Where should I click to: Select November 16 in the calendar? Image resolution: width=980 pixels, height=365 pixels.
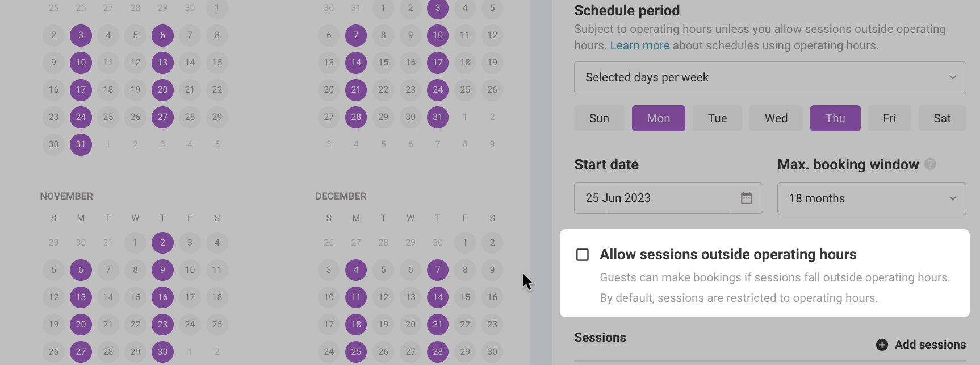[162, 297]
